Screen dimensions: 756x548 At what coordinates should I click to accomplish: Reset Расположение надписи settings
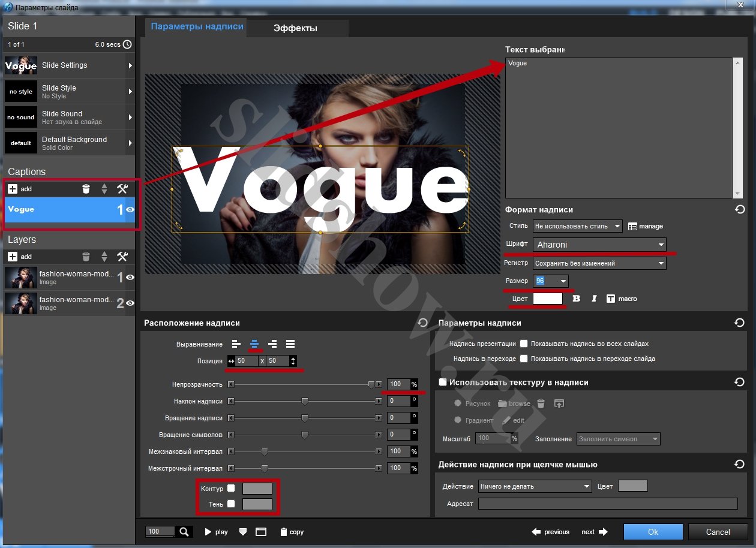click(422, 323)
